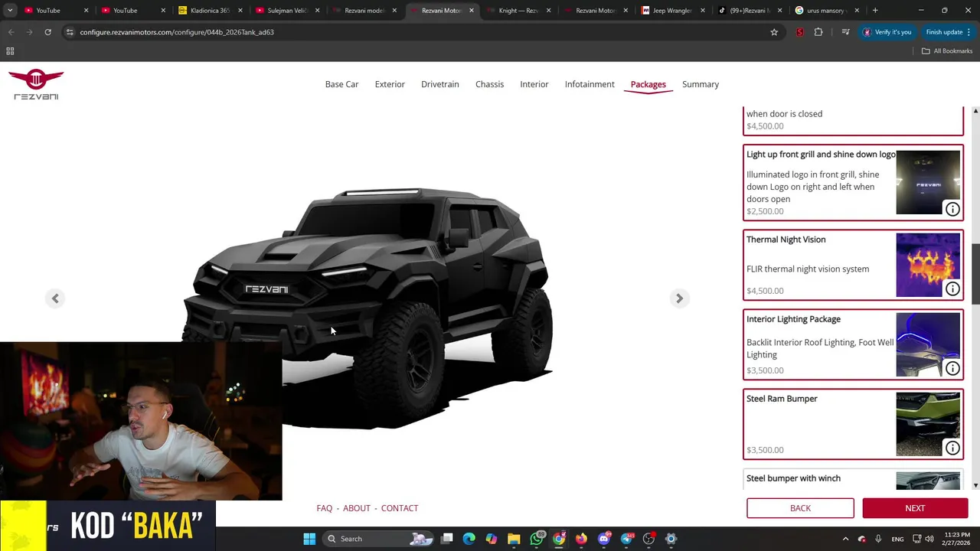Open the ABOUT link
This screenshot has width=980, height=551.
(x=357, y=508)
